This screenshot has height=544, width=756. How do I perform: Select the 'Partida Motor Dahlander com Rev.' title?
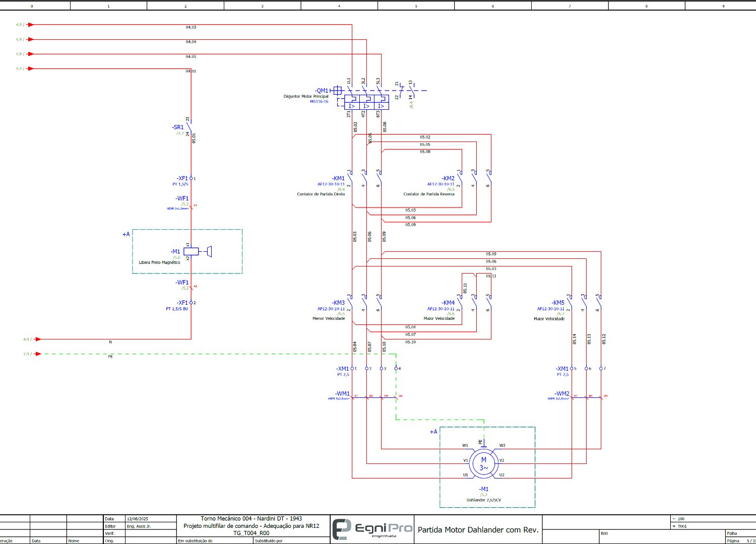coord(478,530)
